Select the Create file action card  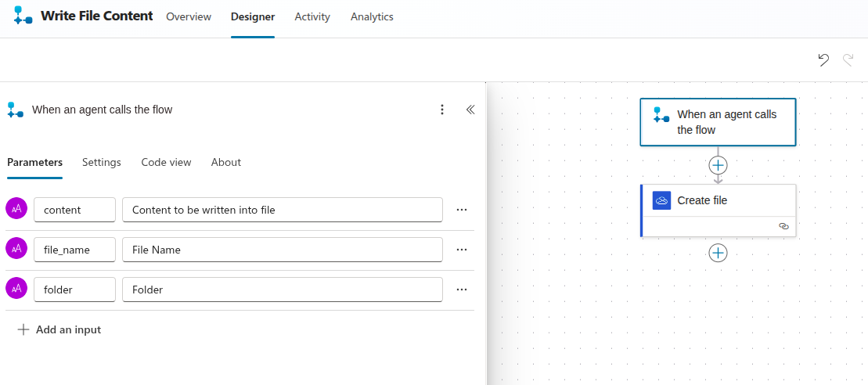click(x=718, y=201)
